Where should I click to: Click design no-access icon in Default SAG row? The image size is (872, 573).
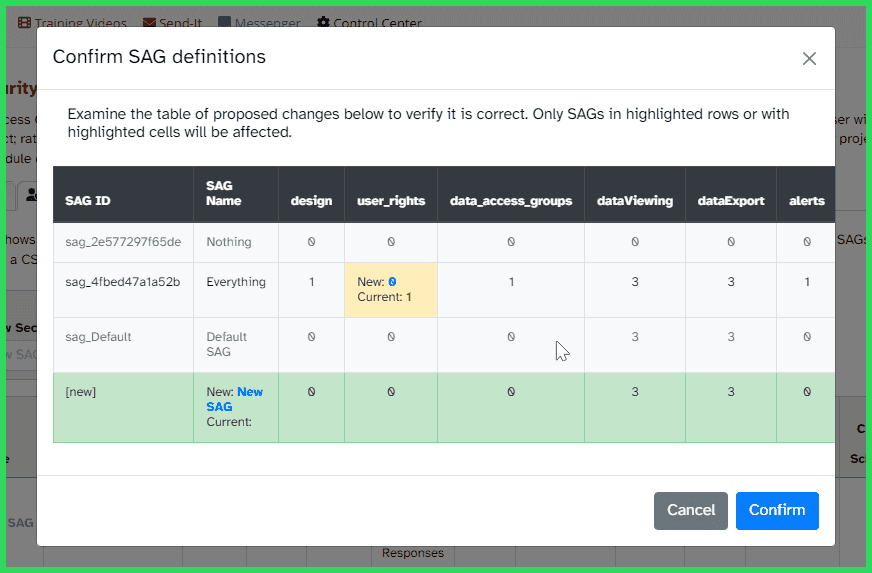pyautogui.click(x=311, y=337)
